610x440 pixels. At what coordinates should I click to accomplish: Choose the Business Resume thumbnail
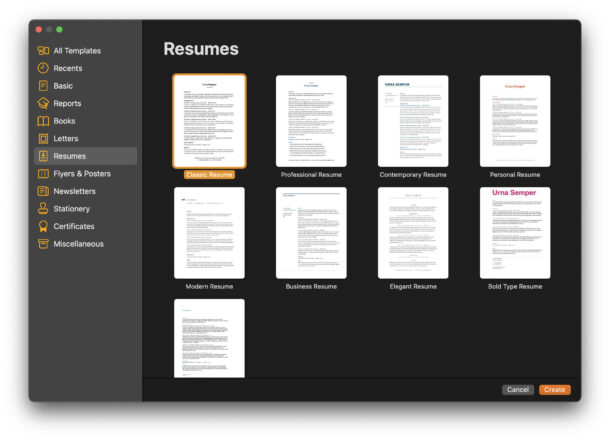coord(311,233)
